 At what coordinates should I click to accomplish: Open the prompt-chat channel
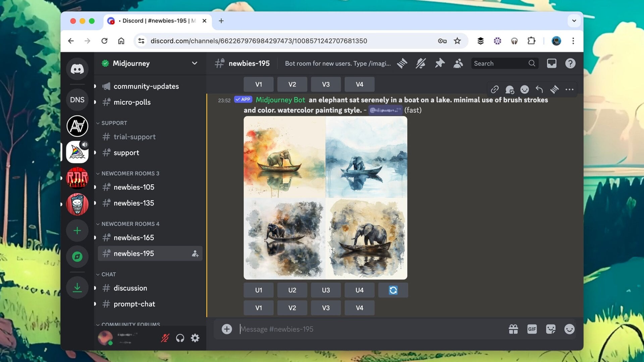[x=134, y=304]
